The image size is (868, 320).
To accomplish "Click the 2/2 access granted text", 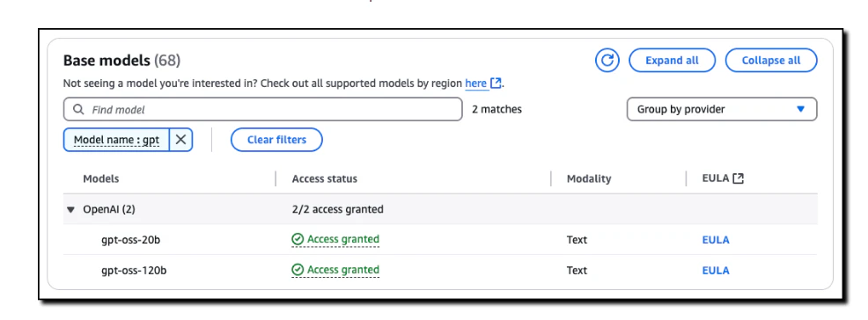I will [x=338, y=209].
